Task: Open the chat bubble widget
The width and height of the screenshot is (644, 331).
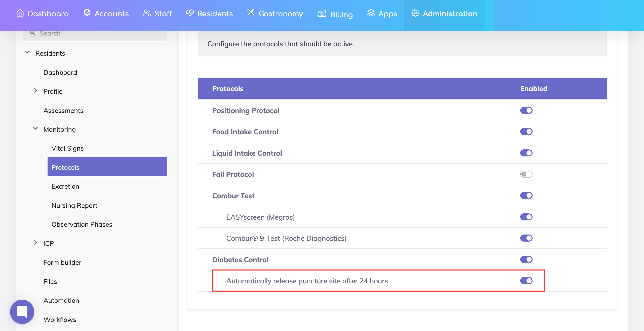Action: point(22,312)
